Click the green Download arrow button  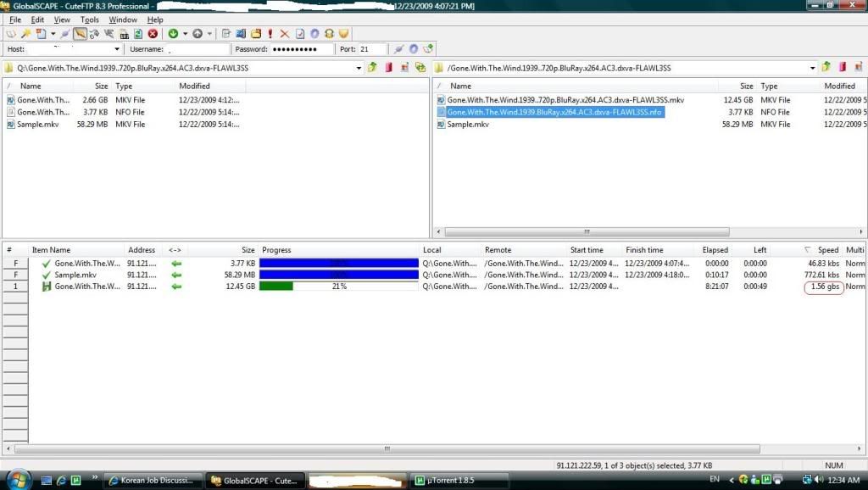tap(173, 34)
